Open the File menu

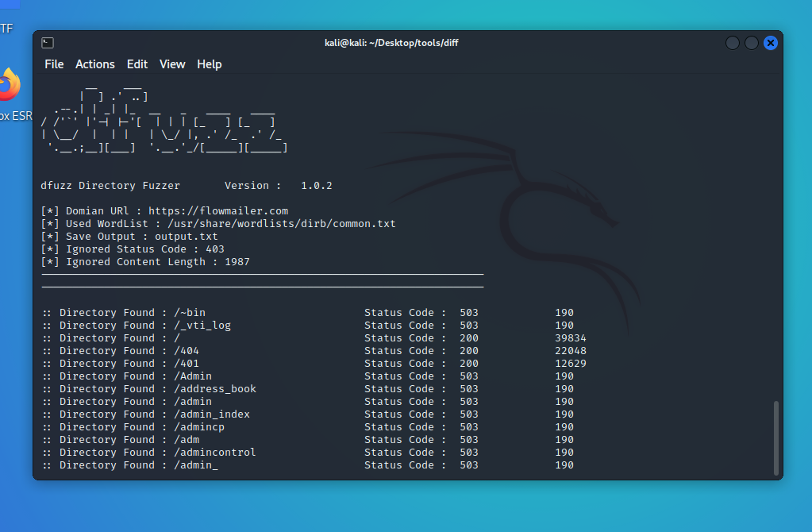tap(54, 64)
